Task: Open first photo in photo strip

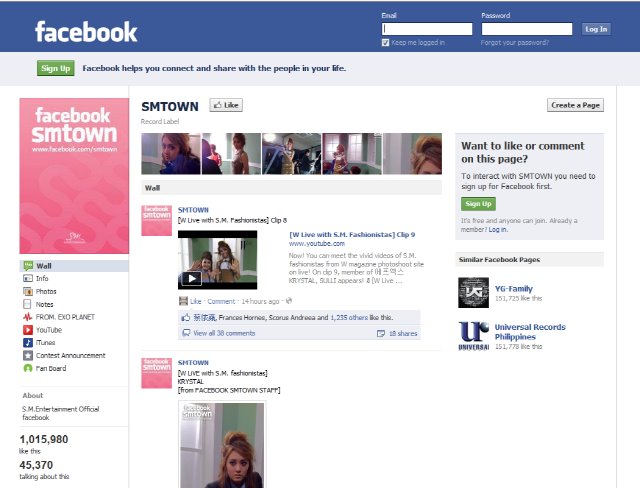Action: [x=171, y=154]
